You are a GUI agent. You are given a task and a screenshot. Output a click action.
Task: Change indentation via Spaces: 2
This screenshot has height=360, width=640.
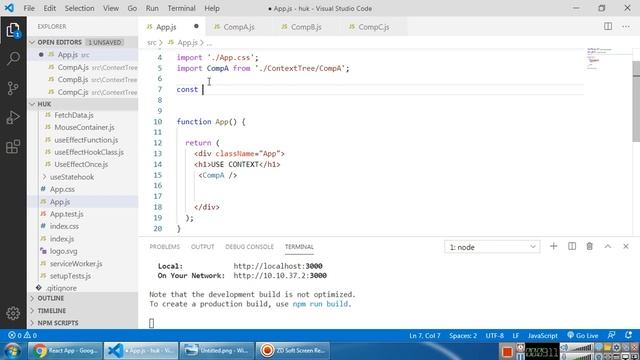coord(463,335)
